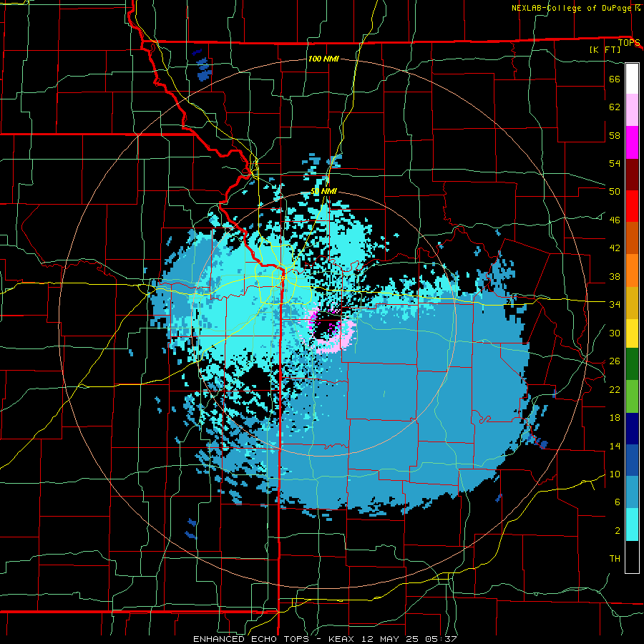Click the '10' legend value
The width and height of the screenshot is (644, 644).
(x=615, y=474)
